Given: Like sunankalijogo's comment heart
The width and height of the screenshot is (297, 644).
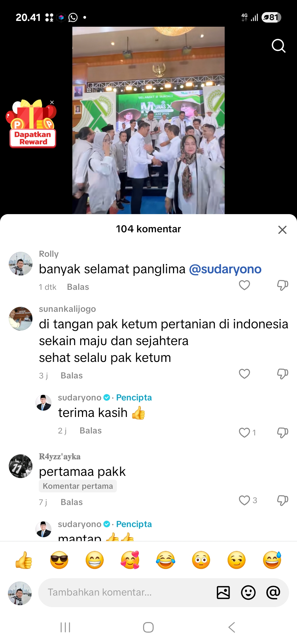Looking at the screenshot, I should [x=244, y=374].
